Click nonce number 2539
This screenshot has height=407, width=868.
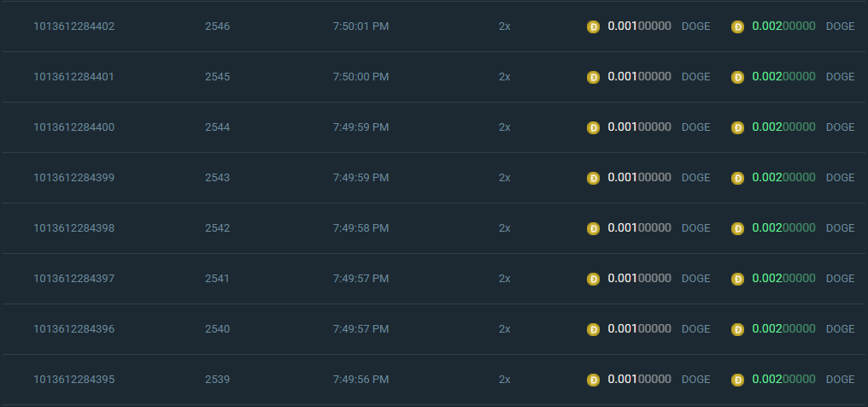point(218,380)
